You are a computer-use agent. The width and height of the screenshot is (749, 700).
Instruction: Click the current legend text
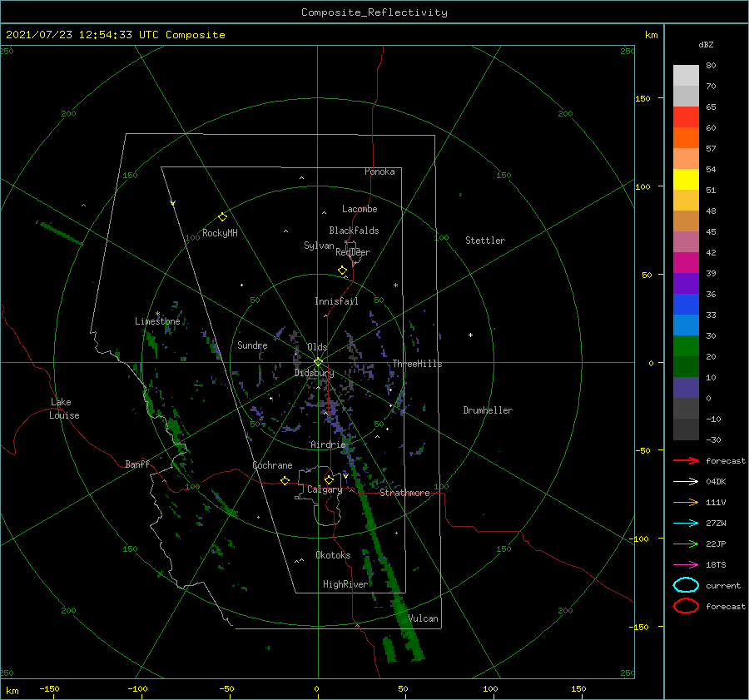(723, 585)
